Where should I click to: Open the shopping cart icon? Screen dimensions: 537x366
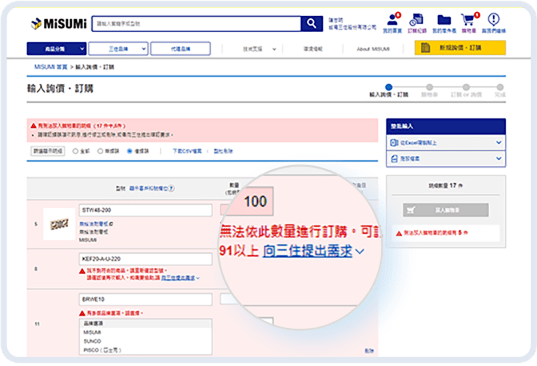(x=468, y=20)
